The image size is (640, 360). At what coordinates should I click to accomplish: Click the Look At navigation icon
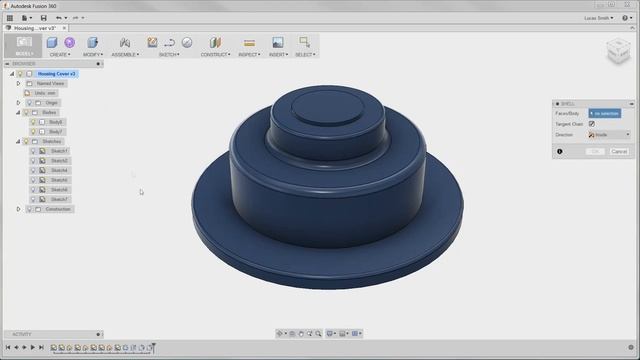pos(292,333)
